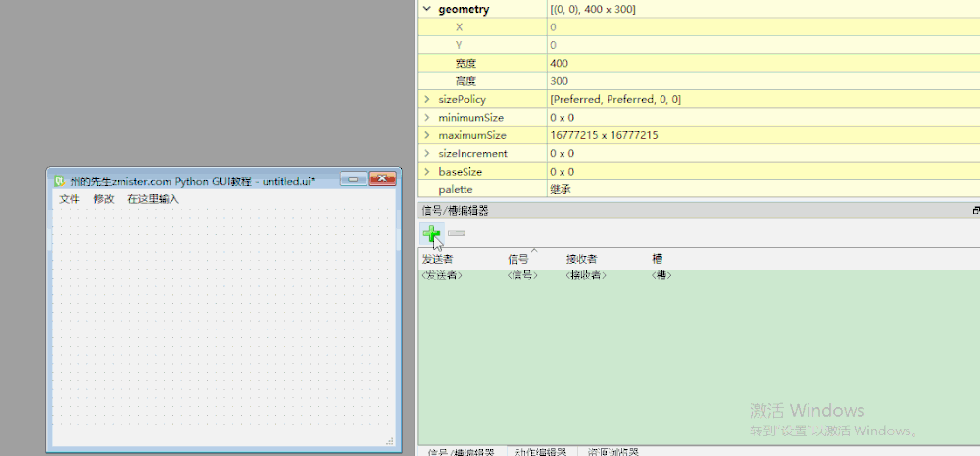Screen dimensions: 980x456
Task: Click the 高度 value 300
Action: (x=763, y=81)
